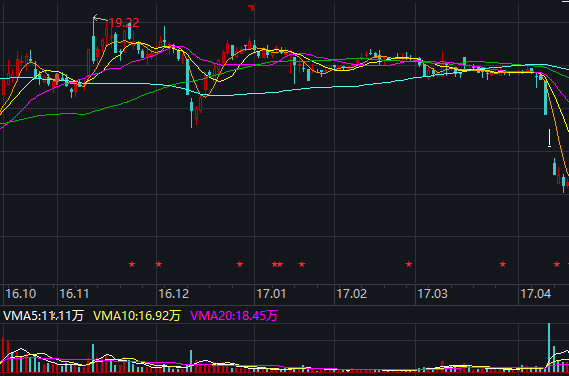Click the 16.10 date axis label
Viewport: 569px width, 376px height.
[21, 294]
